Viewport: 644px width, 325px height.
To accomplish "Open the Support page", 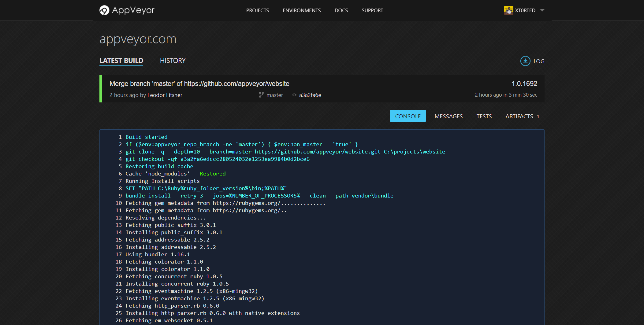I will (372, 10).
